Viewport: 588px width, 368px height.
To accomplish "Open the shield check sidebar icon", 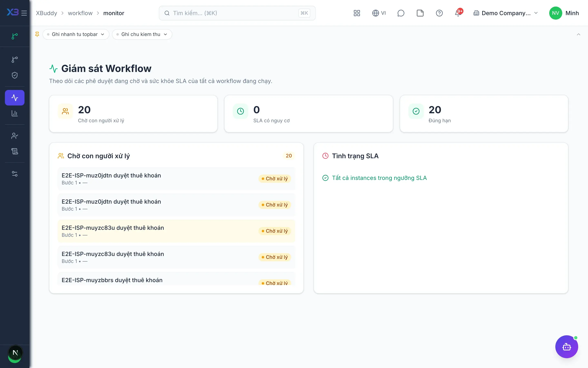I will (15, 75).
